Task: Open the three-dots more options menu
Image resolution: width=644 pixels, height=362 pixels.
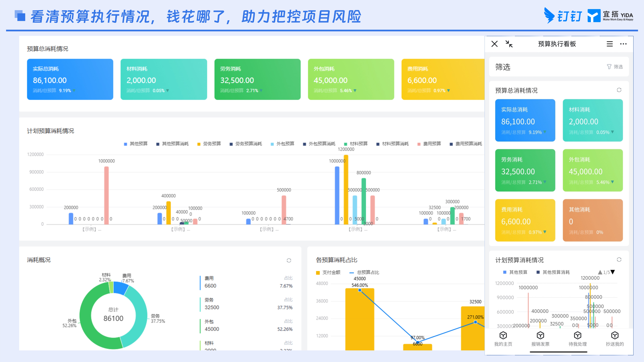Action: pos(623,44)
